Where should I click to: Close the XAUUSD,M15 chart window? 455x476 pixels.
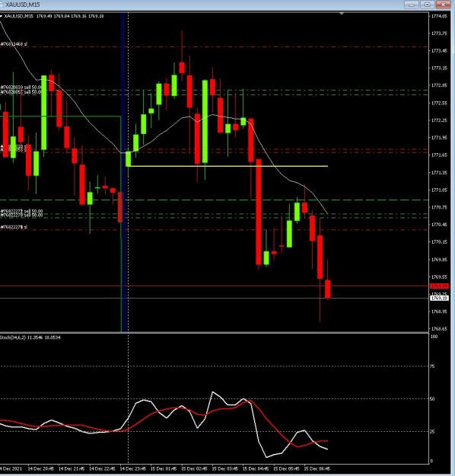[443, 5]
